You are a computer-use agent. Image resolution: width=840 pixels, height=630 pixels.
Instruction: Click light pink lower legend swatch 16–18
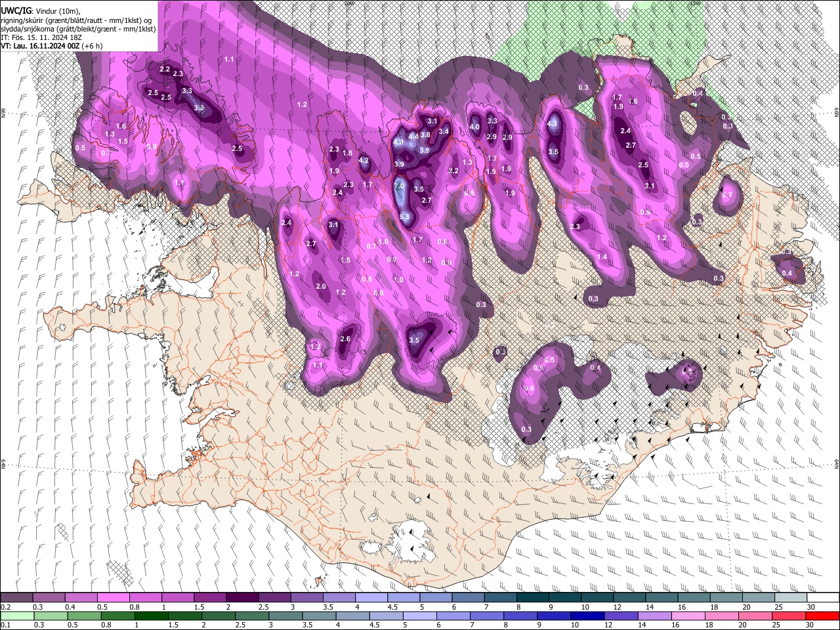pos(687,616)
